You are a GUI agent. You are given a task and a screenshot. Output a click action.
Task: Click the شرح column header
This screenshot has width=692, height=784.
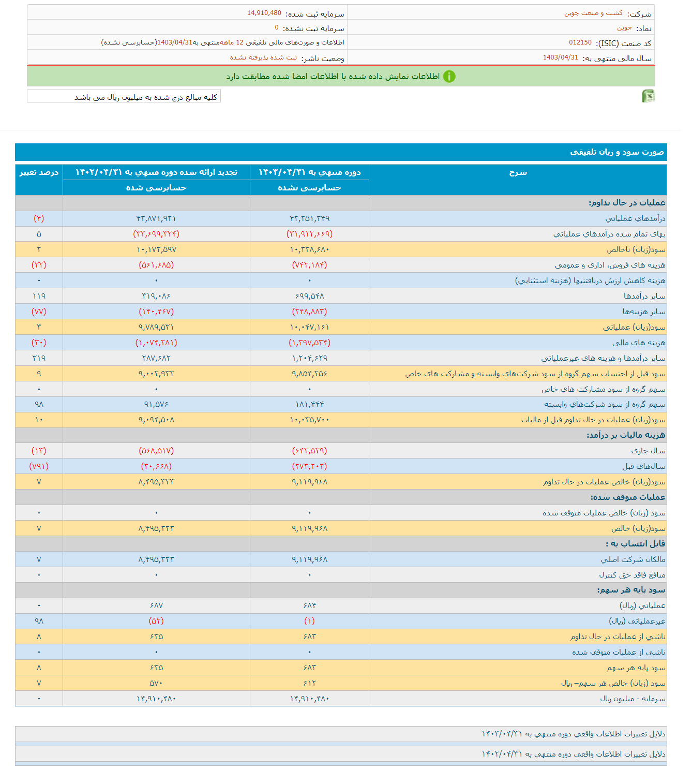pos(518,172)
